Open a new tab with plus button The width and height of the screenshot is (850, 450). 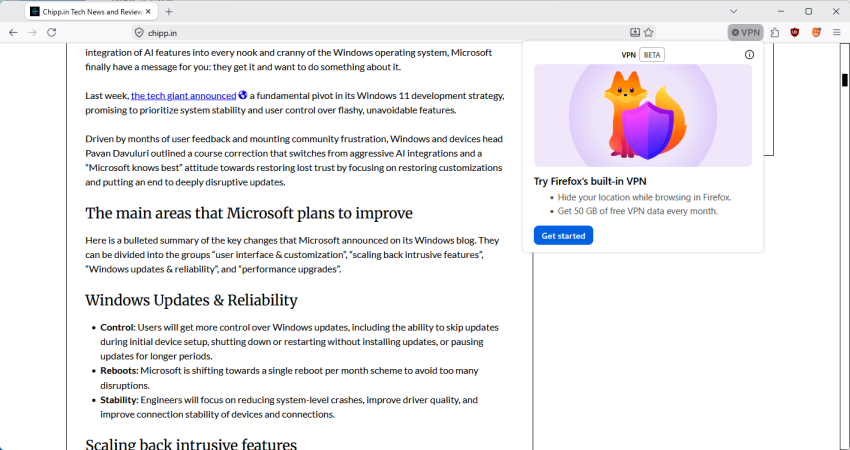tap(169, 11)
